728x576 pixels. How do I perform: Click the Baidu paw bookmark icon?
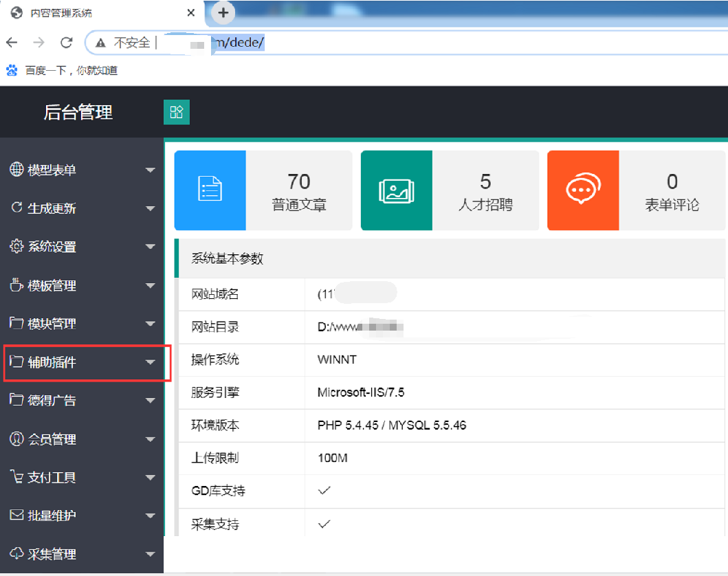coord(12,70)
